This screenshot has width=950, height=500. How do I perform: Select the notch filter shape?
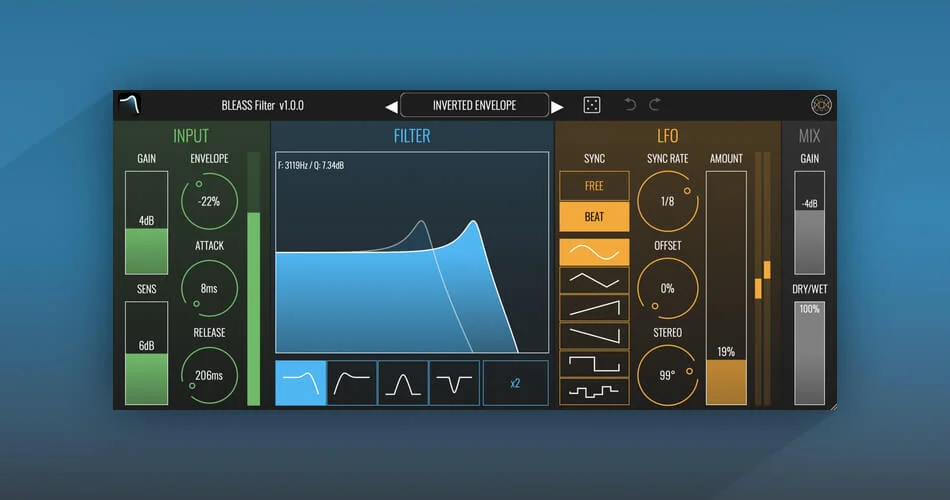[454, 383]
